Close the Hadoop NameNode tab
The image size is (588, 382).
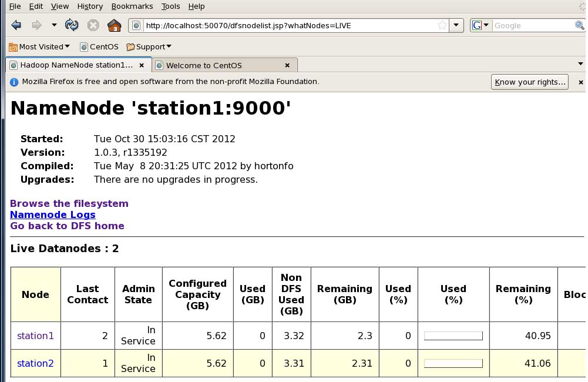(x=142, y=65)
